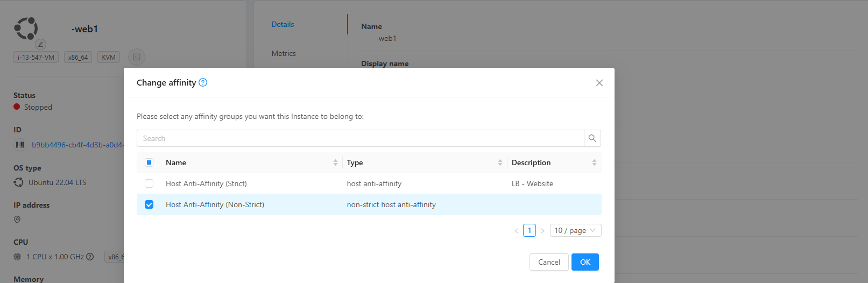Click into the affinity group Search field
868x283 pixels.
(x=361, y=138)
